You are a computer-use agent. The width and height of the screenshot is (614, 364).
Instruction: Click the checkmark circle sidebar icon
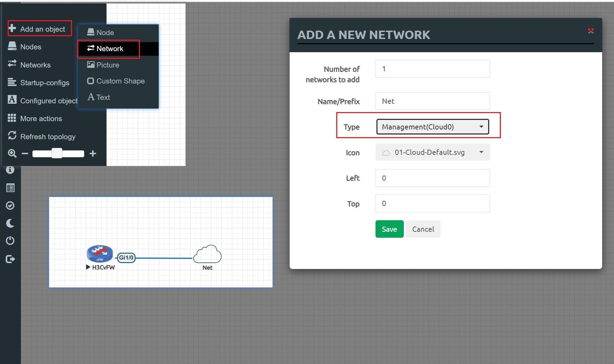click(10, 206)
